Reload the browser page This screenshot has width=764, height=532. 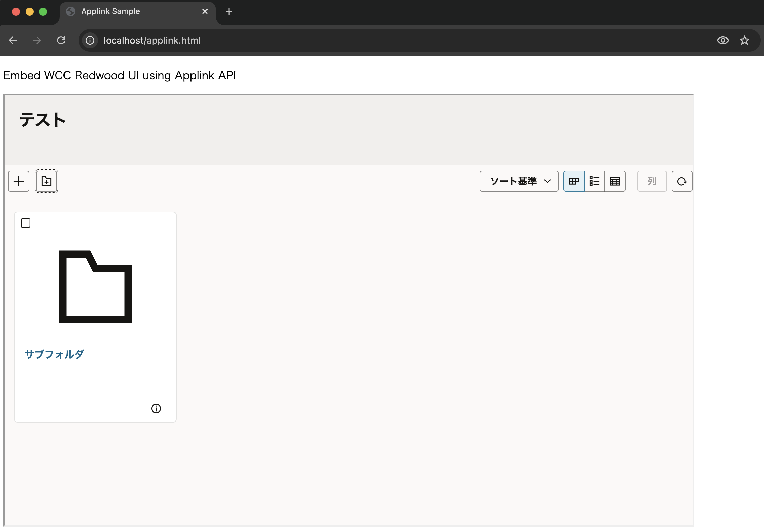[61, 40]
